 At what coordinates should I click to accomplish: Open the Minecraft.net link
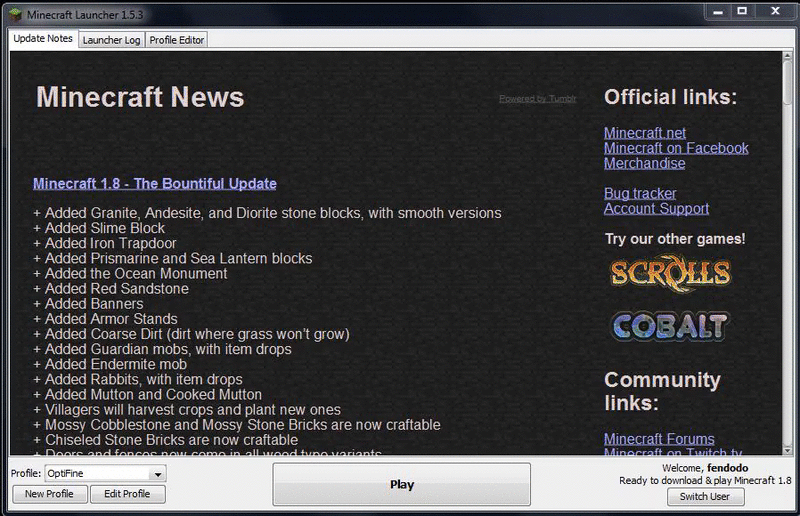click(x=645, y=133)
